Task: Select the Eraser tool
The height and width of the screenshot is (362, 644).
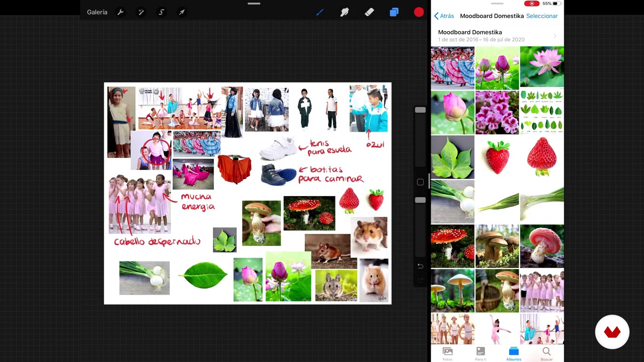Action: coord(369,12)
